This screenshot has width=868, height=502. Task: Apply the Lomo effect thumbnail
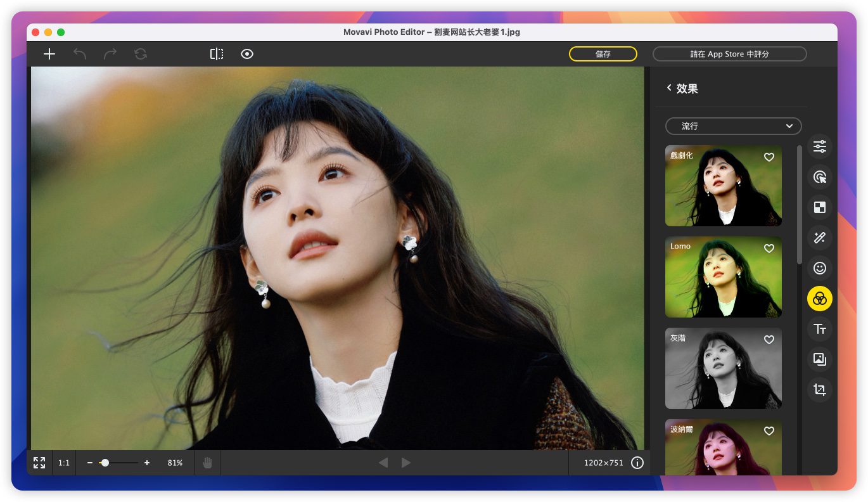coord(724,277)
